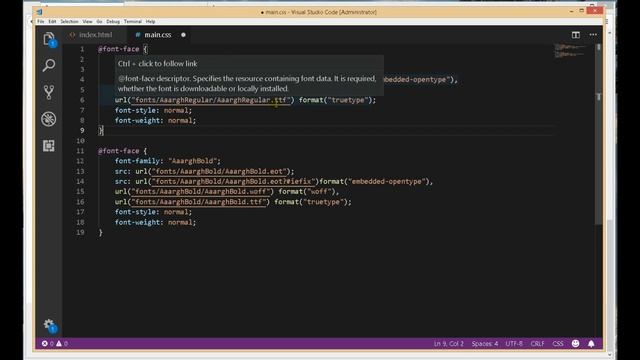Screen dimensions: 640x360
Task: Follow the AaarghBold.eot?#iefix link
Action: point(233,182)
